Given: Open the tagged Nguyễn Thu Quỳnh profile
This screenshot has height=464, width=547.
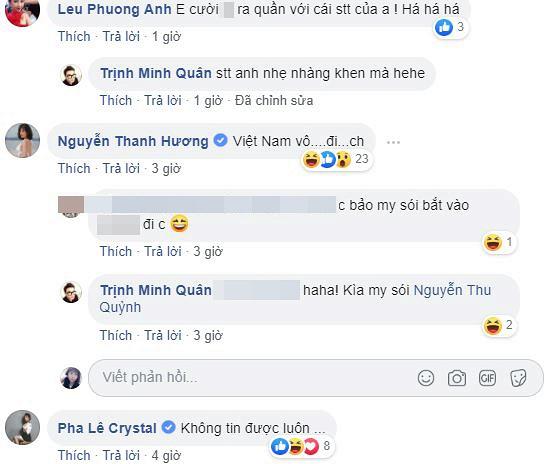Looking at the screenshot, I should coord(295,299).
